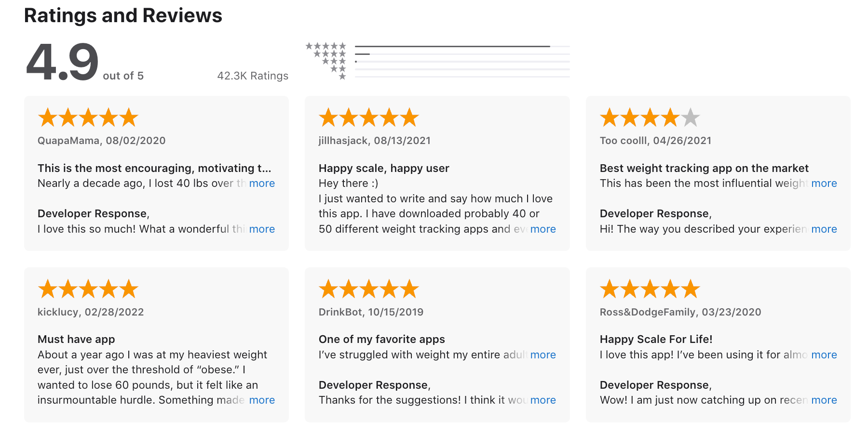The height and width of the screenshot is (434, 868).
Task: Click QuapaMama's five-star rating stars
Action: (x=88, y=118)
